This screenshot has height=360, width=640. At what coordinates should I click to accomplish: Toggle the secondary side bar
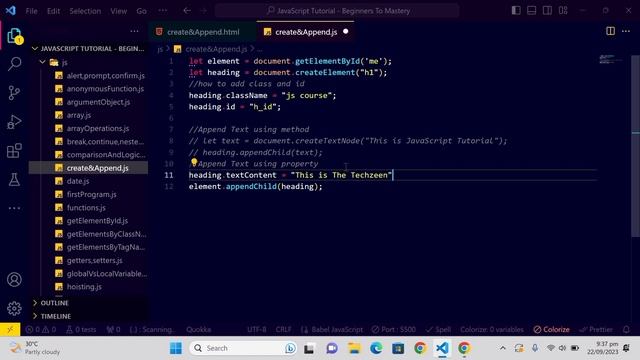click(547, 11)
